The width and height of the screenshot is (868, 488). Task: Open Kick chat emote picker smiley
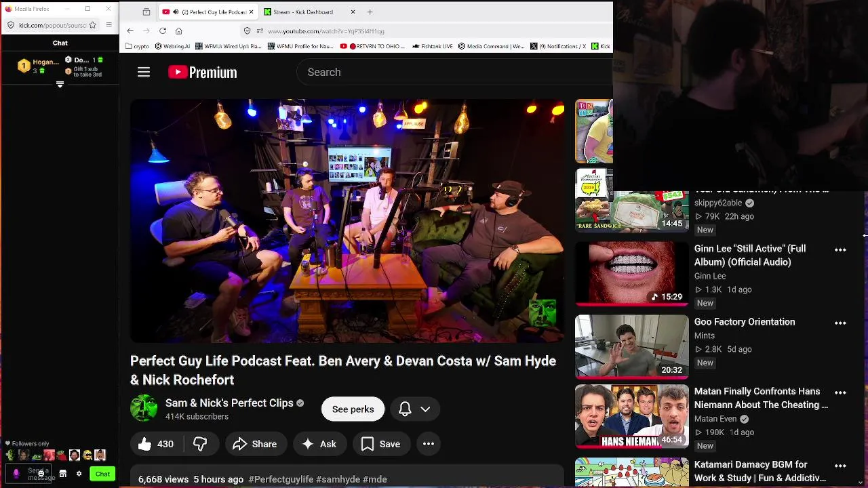click(x=41, y=473)
